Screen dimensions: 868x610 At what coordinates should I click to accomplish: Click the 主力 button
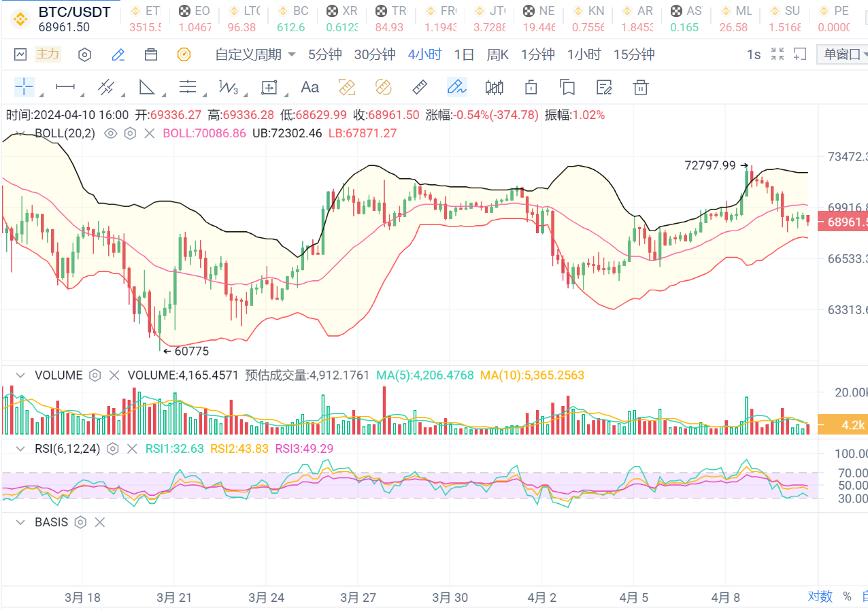click(48, 54)
